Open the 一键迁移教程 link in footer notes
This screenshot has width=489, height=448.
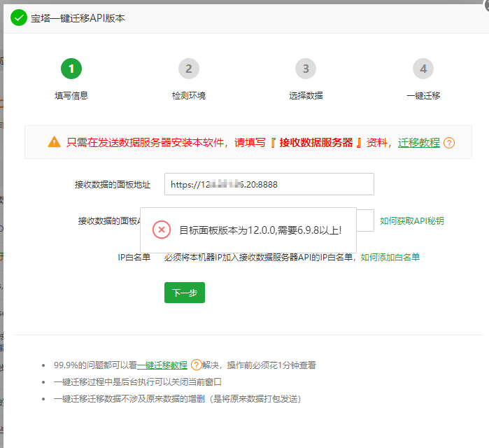pyautogui.click(x=162, y=365)
